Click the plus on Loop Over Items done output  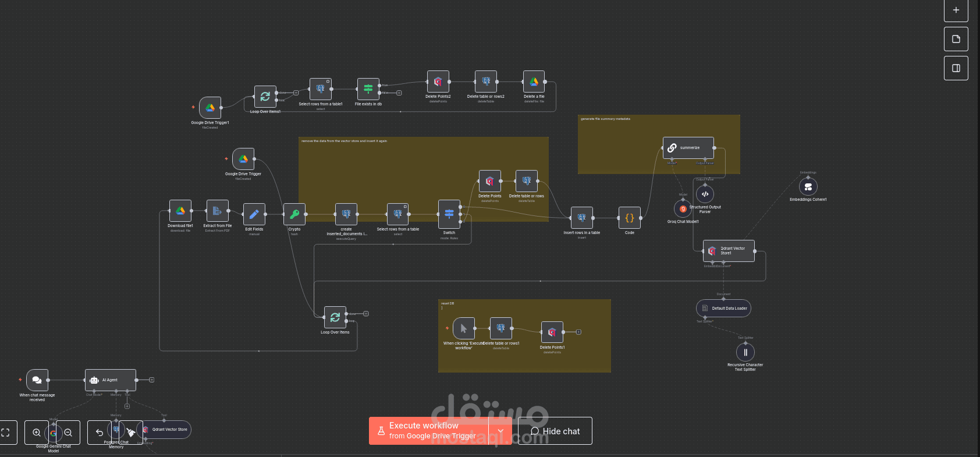pos(366,314)
